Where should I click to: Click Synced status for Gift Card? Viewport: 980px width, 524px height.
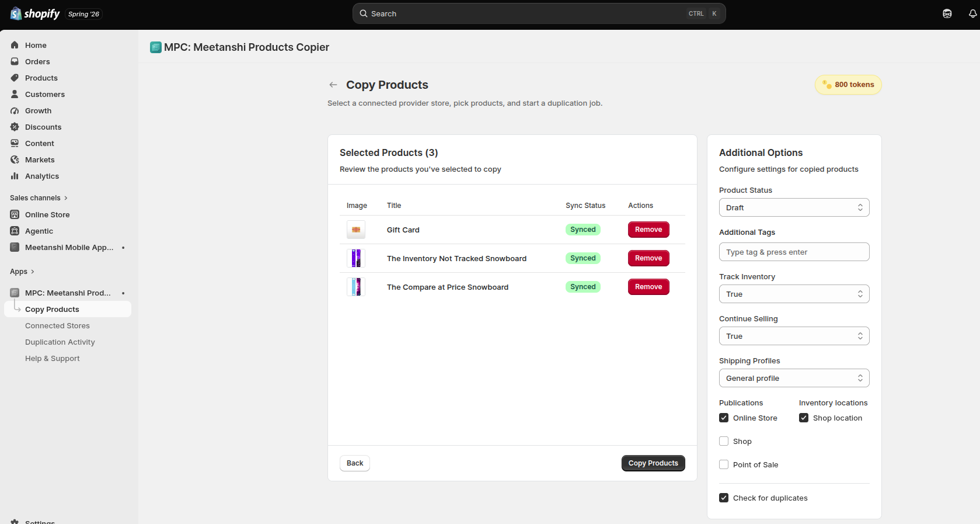pos(583,230)
